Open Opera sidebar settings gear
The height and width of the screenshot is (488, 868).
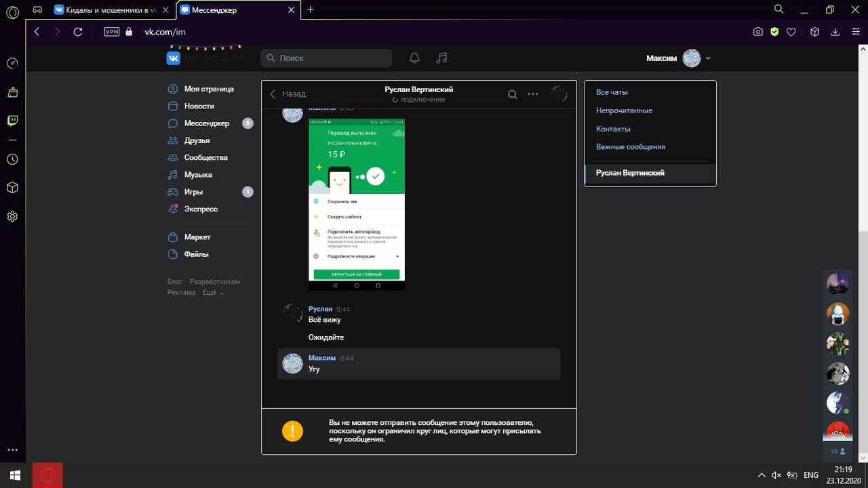pos(12,217)
